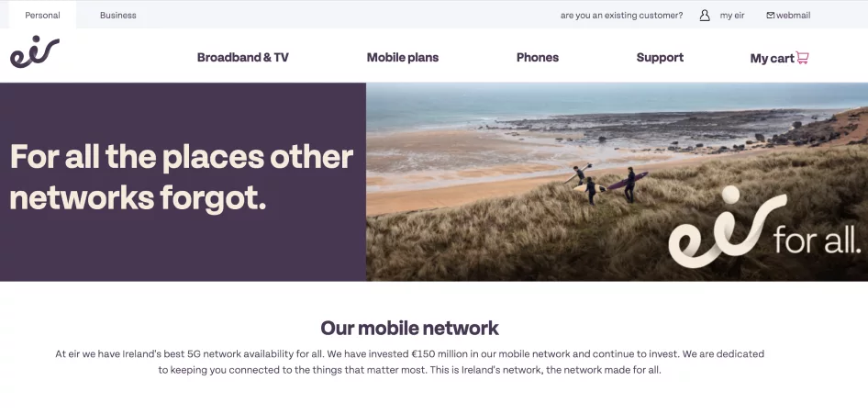This screenshot has width=868, height=414.
Task: Switch to the Business tab
Action: 118,15
